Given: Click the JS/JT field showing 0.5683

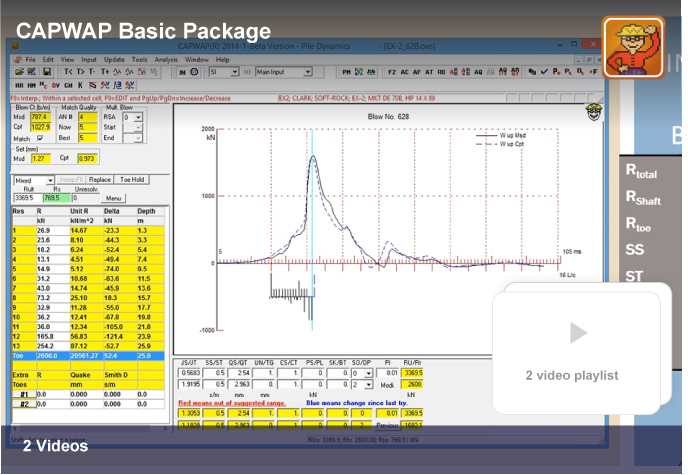Looking at the screenshot, I should tap(190, 373).
